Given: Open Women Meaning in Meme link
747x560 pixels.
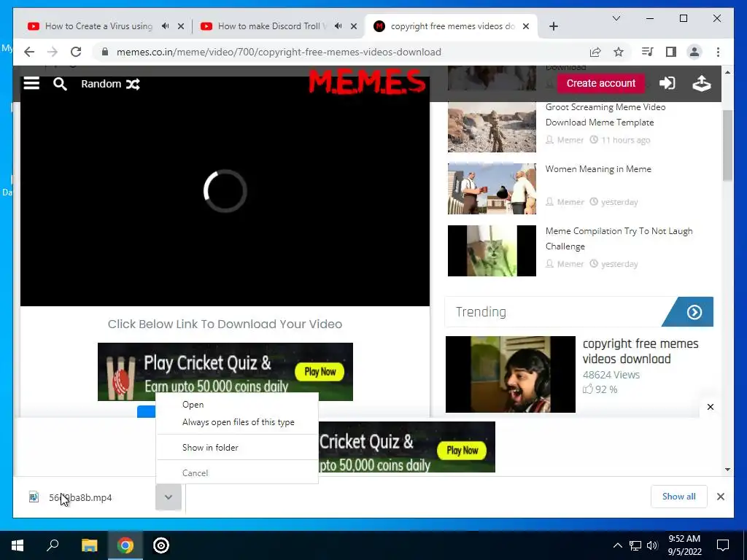Looking at the screenshot, I should click(x=598, y=169).
